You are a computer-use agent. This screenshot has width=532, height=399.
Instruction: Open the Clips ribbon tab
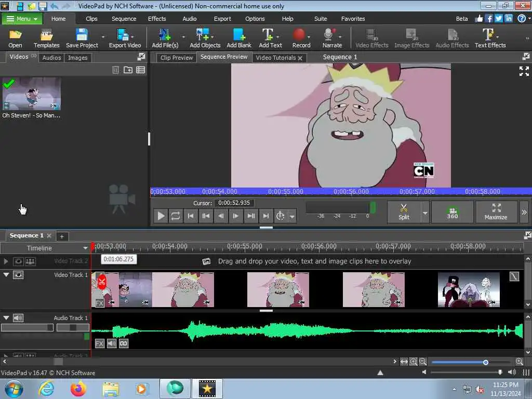coord(91,19)
